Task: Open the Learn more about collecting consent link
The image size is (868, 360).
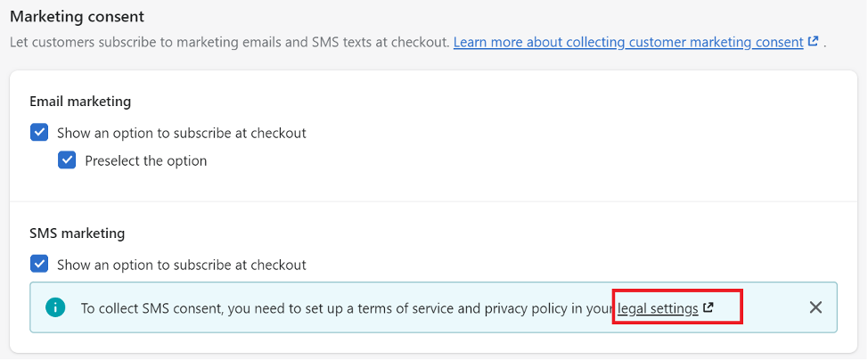Action: (628, 42)
